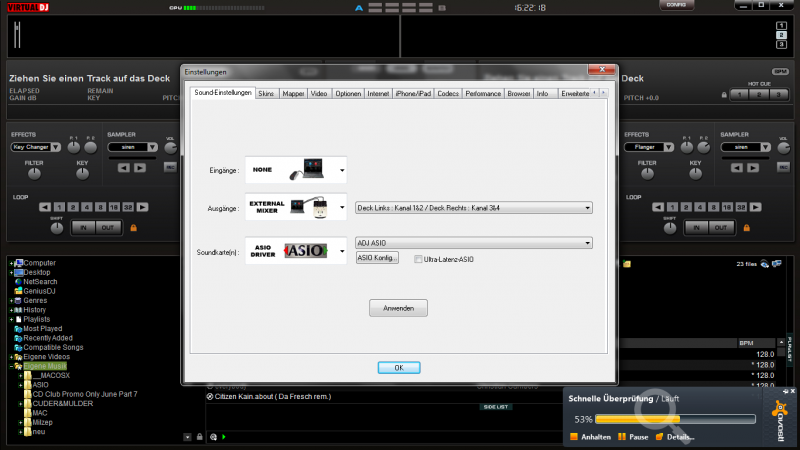Select the Optionen tab
Viewport: 800px width, 450px height.
[x=348, y=93]
